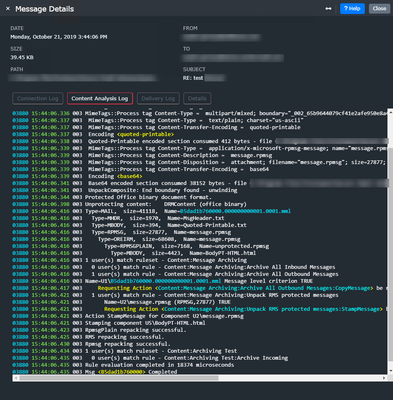Open the Help button
393x400 pixels.
click(352, 9)
